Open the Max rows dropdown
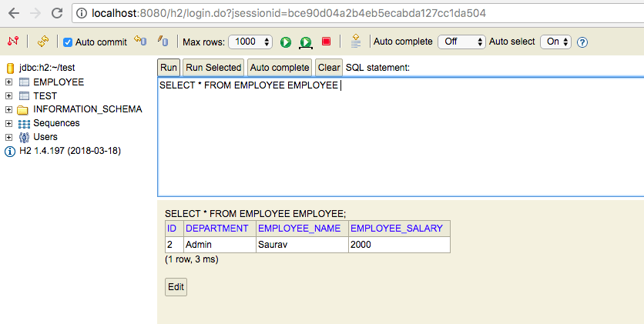This screenshot has width=644, height=324. click(x=250, y=42)
